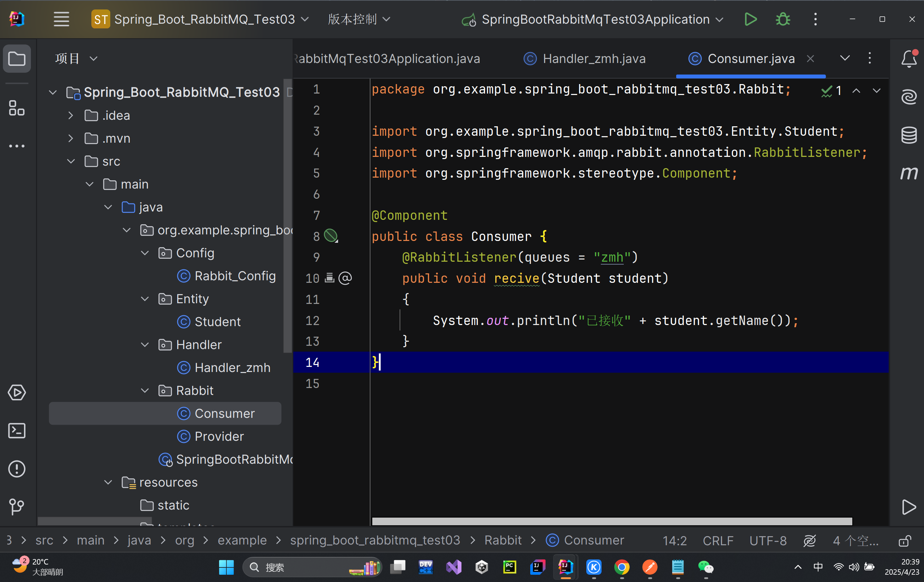
Task: Click the green Run application button
Action: pos(750,19)
